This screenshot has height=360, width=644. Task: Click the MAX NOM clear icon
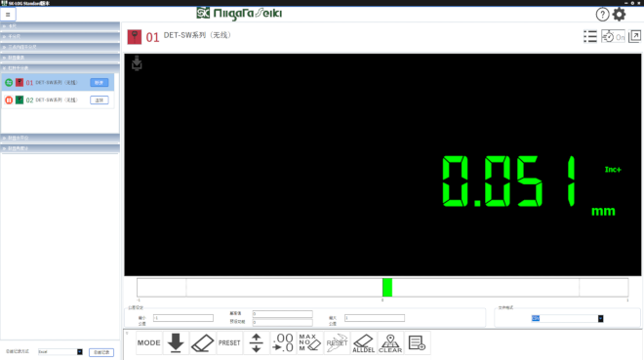click(309, 342)
